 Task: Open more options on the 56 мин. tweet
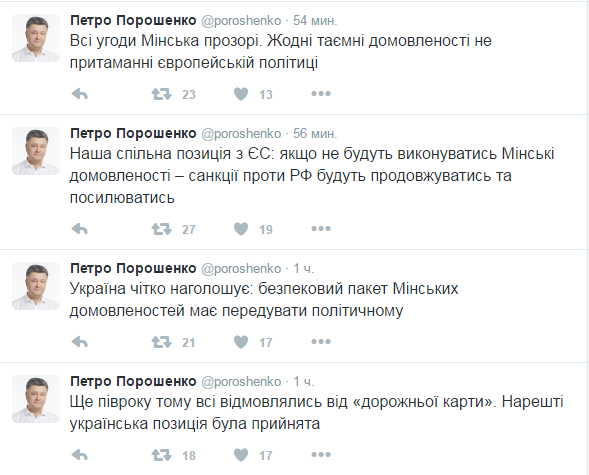[321, 228]
